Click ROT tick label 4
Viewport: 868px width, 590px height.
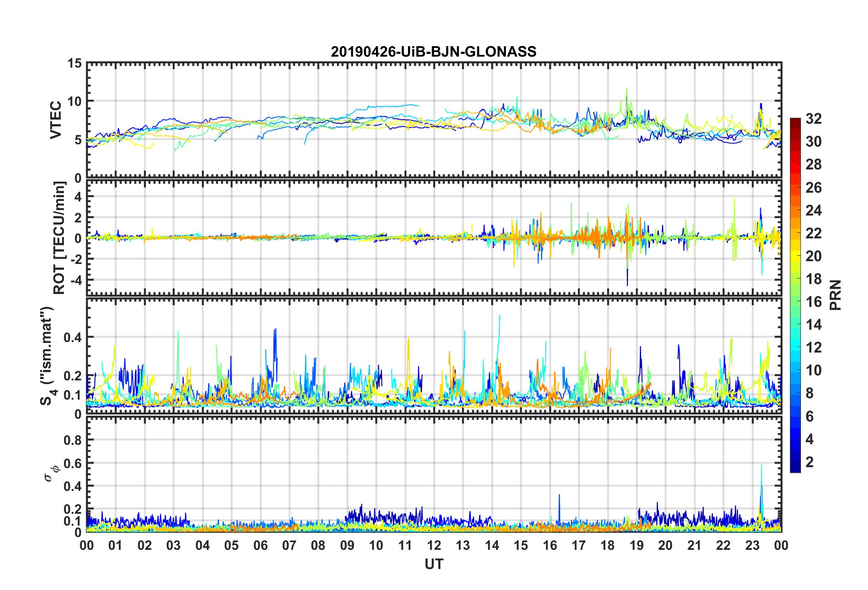click(78, 197)
